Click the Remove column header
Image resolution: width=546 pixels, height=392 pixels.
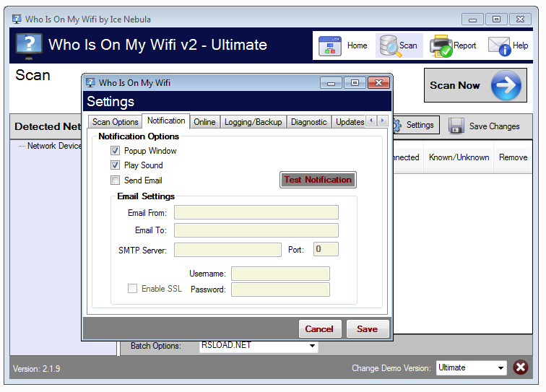pos(513,157)
